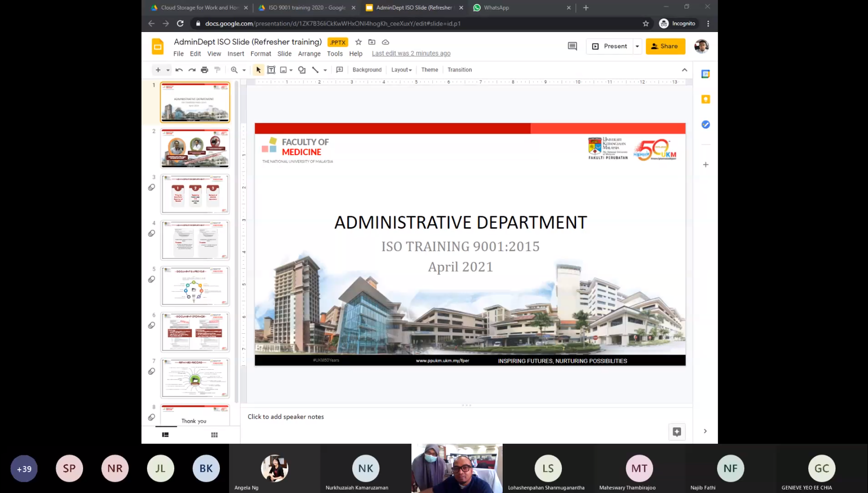Click the Print icon
This screenshot has width=868, height=493.
204,70
